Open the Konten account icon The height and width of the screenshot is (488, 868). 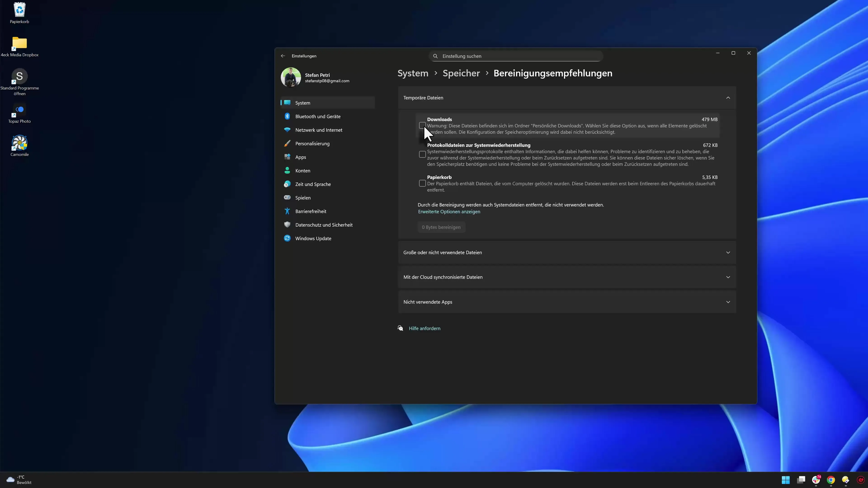(x=287, y=170)
